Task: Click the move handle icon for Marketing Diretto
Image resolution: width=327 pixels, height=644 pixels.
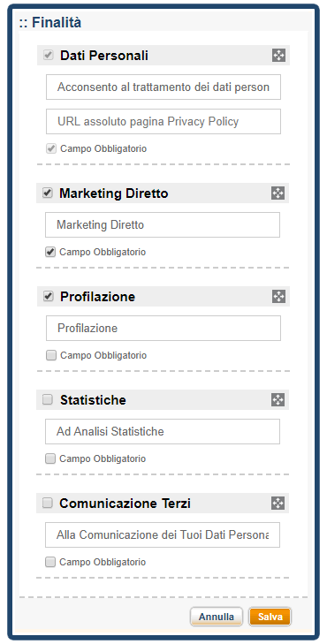Action: click(x=278, y=193)
